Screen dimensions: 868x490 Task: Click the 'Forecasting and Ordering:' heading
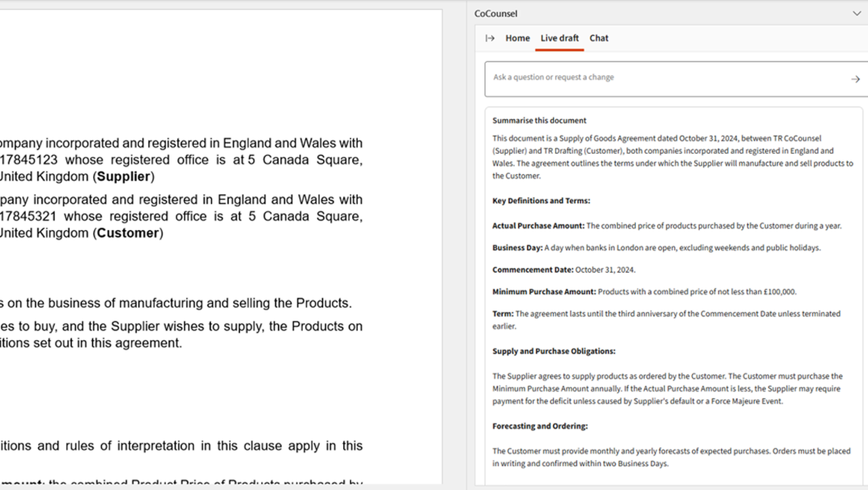pos(540,426)
